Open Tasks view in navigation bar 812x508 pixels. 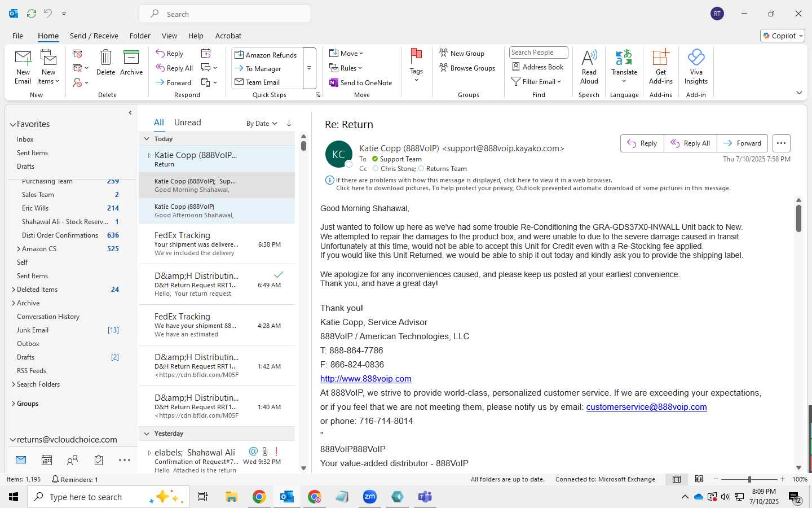(x=99, y=460)
